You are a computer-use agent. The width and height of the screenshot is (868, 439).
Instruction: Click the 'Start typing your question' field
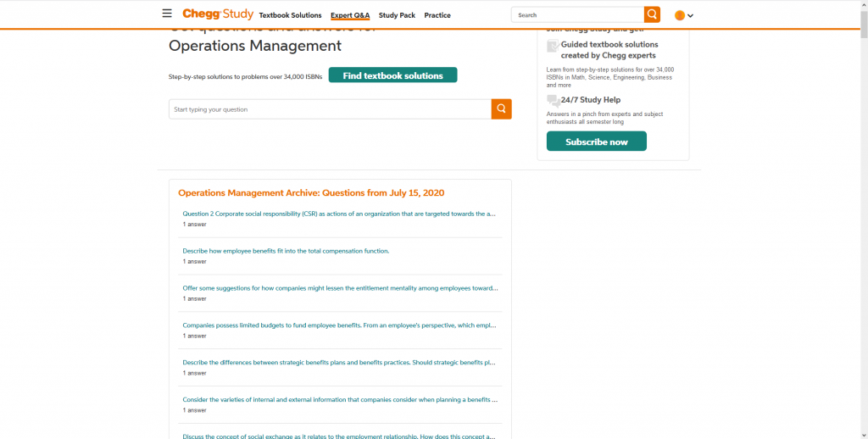point(330,109)
